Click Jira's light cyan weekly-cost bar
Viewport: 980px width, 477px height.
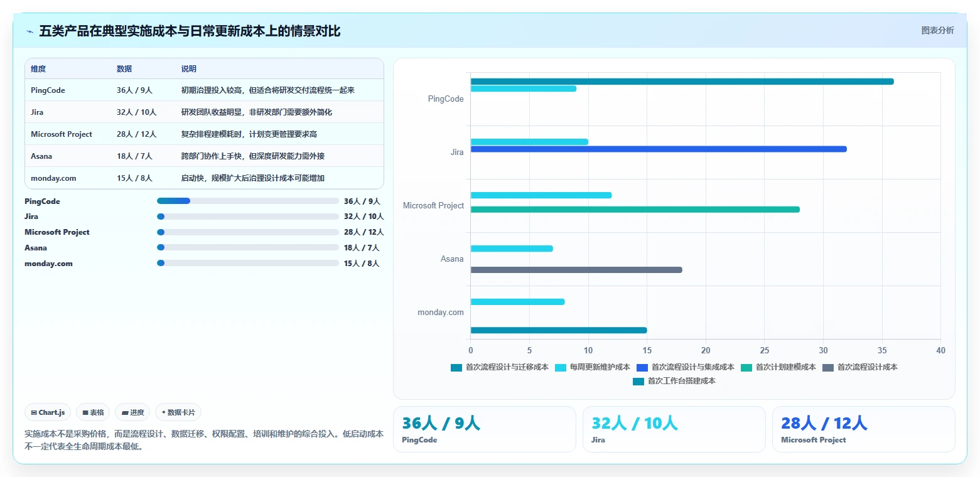click(529, 142)
